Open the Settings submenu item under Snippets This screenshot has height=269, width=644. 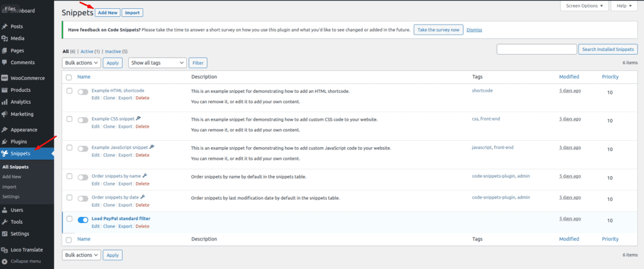pyautogui.click(x=11, y=197)
